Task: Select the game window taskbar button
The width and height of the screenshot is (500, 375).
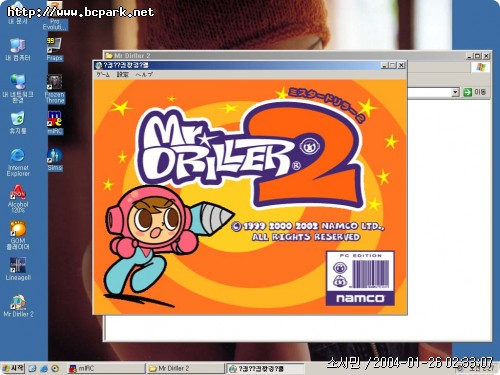Action: click(x=265, y=369)
